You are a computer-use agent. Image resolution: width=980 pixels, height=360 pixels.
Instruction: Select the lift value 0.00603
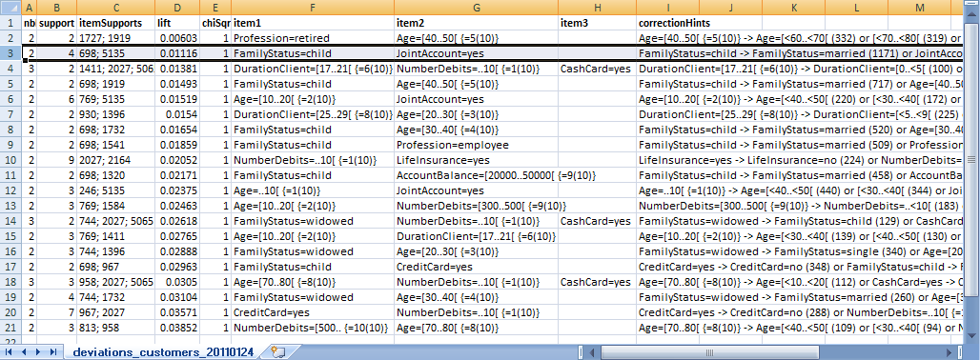[178, 38]
